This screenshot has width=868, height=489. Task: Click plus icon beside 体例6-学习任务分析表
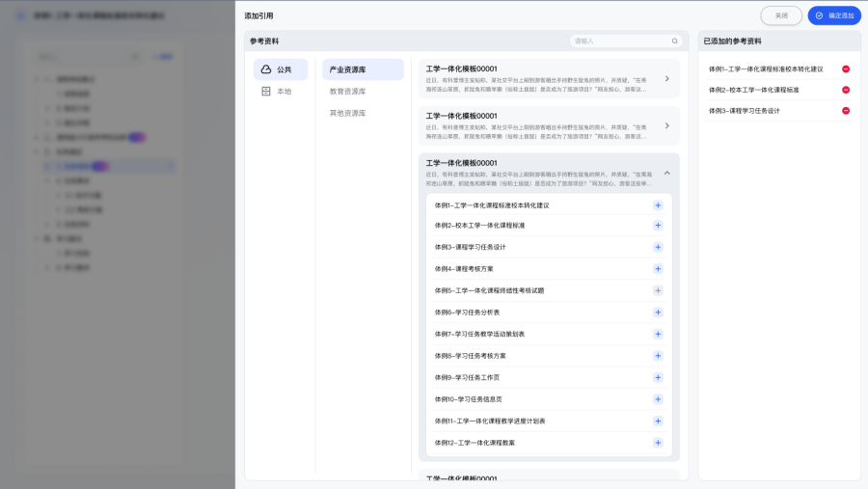(658, 312)
